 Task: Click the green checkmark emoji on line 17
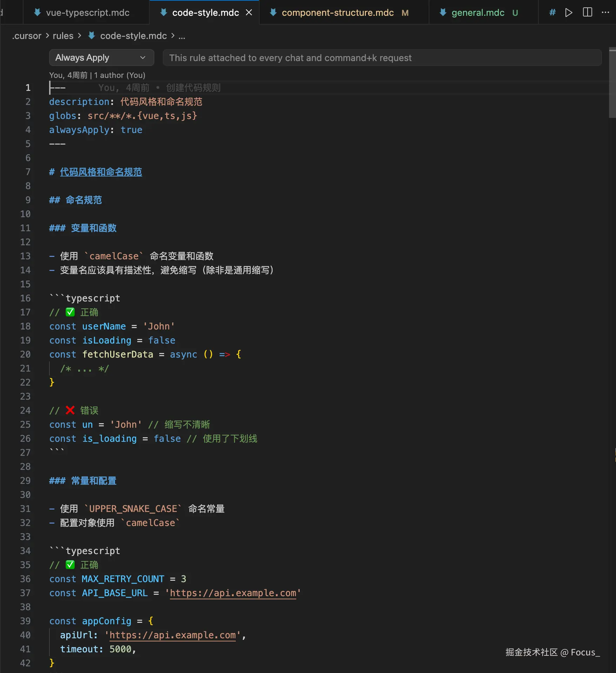click(70, 312)
